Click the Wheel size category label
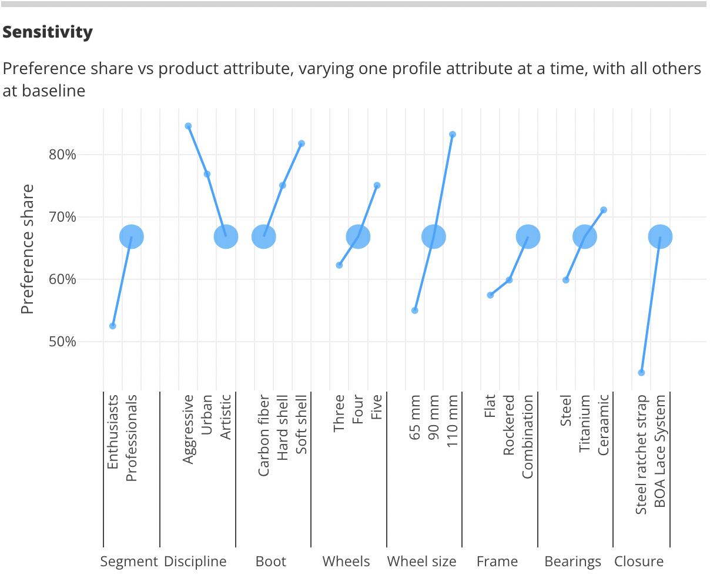This screenshot has height=588, width=710. coord(421,562)
